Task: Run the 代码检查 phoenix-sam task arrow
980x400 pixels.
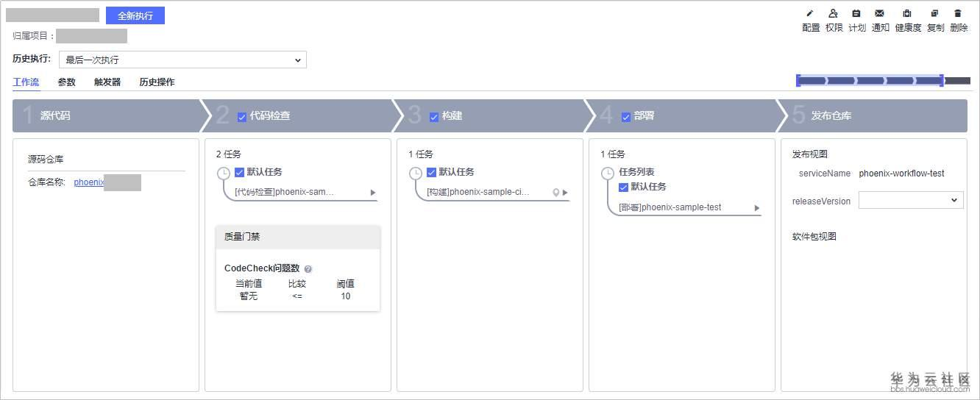Action: (373, 193)
